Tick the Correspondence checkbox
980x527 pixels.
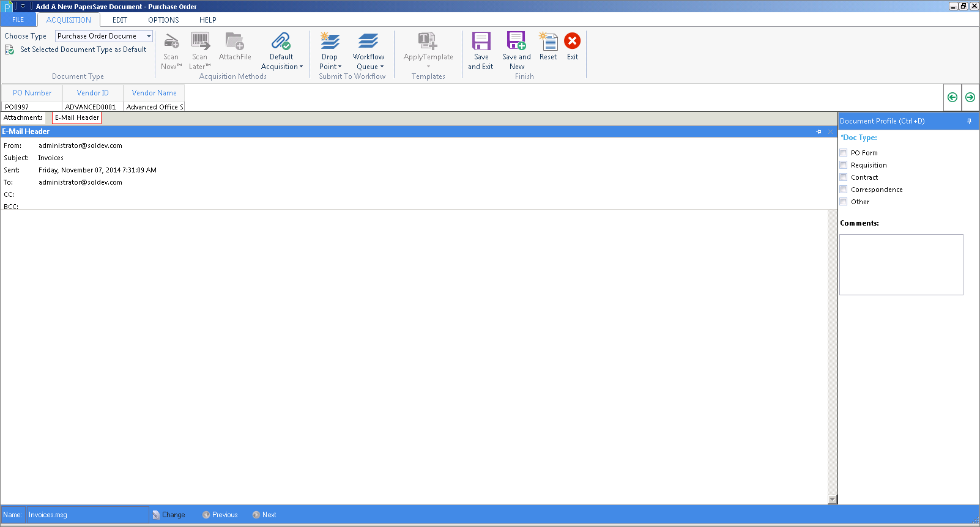(x=844, y=190)
